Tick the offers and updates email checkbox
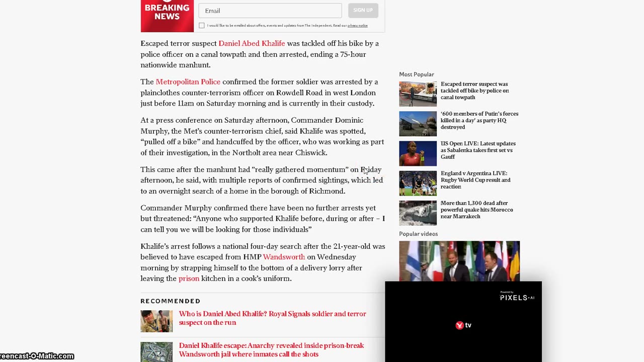 tap(202, 26)
